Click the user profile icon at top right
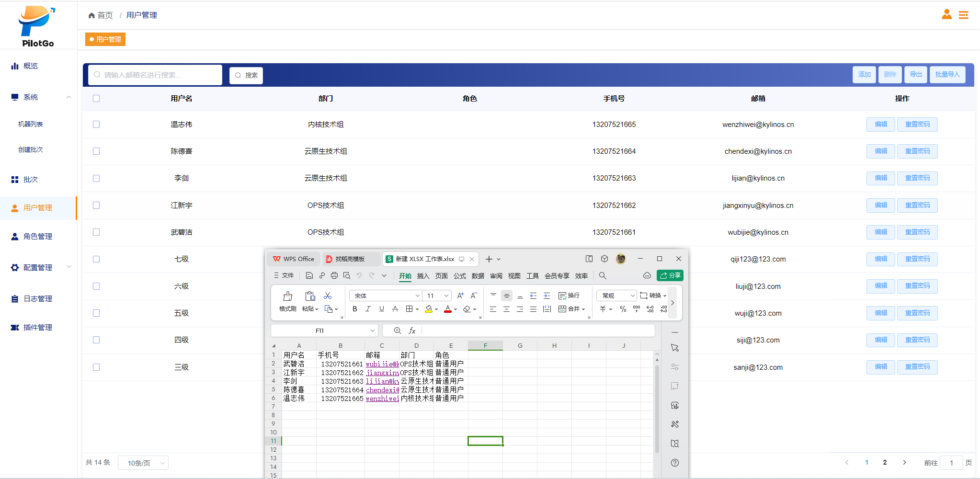980x479 pixels. point(946,15)
